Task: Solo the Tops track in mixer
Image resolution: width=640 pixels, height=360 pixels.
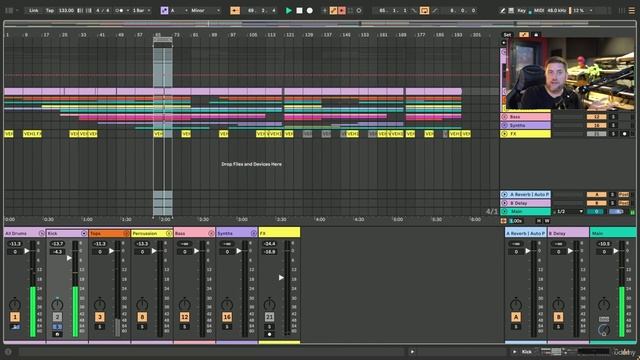Action: (100, 327)
